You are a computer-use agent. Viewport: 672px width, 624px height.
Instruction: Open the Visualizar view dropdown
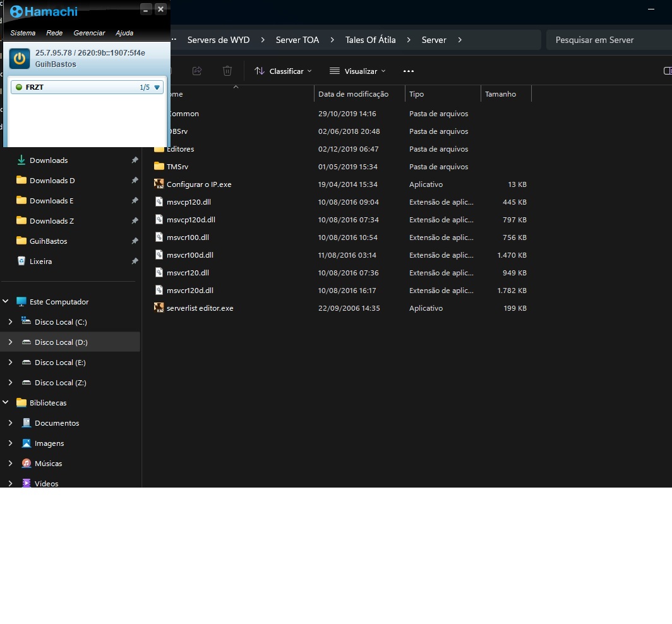pos(357,71)
